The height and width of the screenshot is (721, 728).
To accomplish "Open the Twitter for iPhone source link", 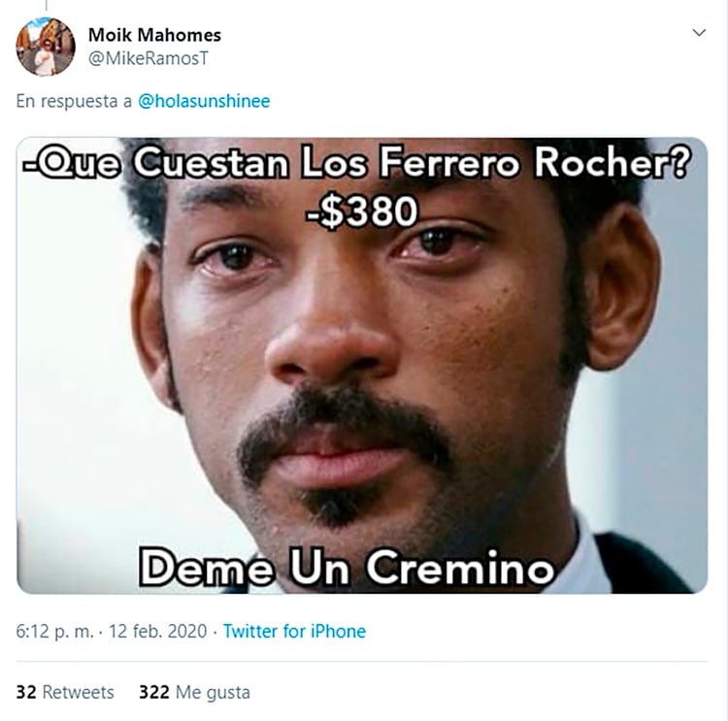I will click(x=294, y=631).
